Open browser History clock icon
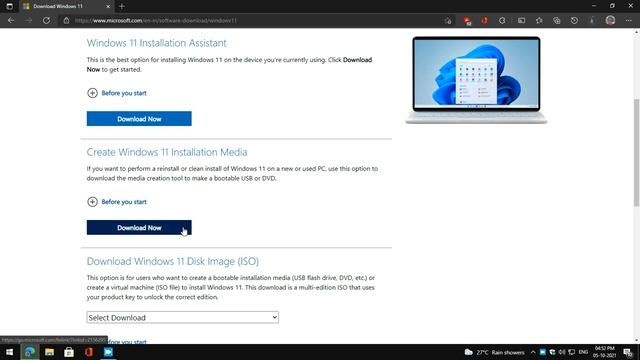The image size is (640, 360). tap(574, 20)
